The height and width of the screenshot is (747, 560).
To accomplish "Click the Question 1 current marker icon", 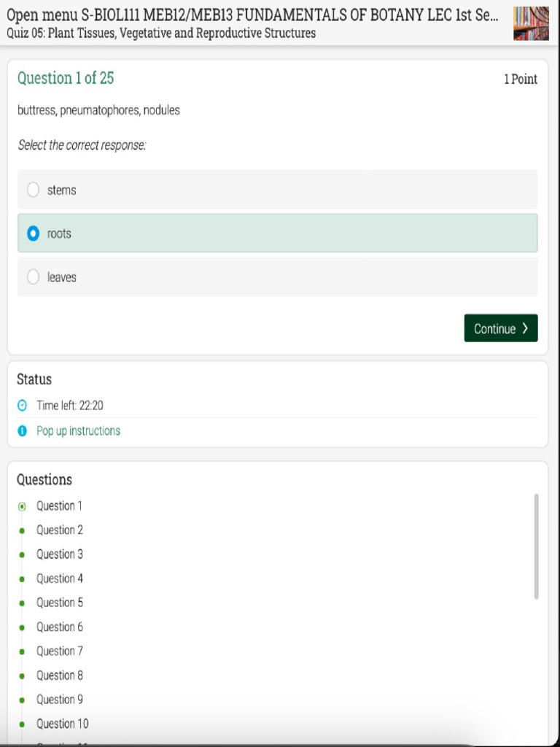I will pyautogui.click(x=23, y=506).
